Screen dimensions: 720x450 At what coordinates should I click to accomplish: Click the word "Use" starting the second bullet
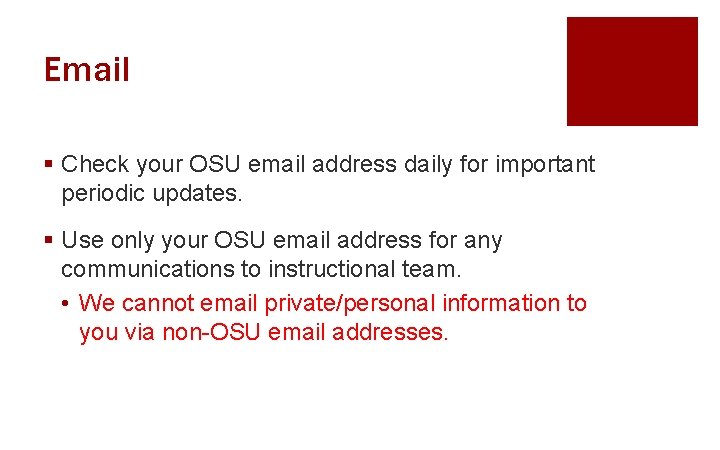coord(82,240)
